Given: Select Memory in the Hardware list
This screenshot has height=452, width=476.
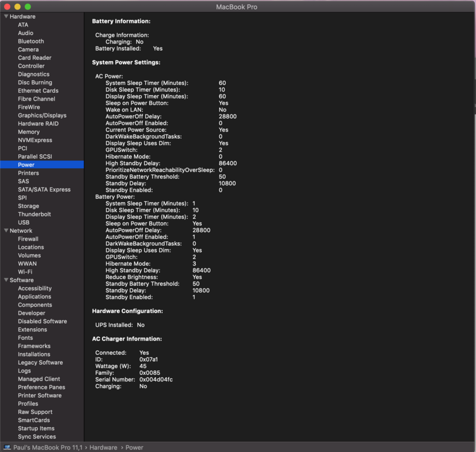Looking at the screenshot, I should 29,131.
